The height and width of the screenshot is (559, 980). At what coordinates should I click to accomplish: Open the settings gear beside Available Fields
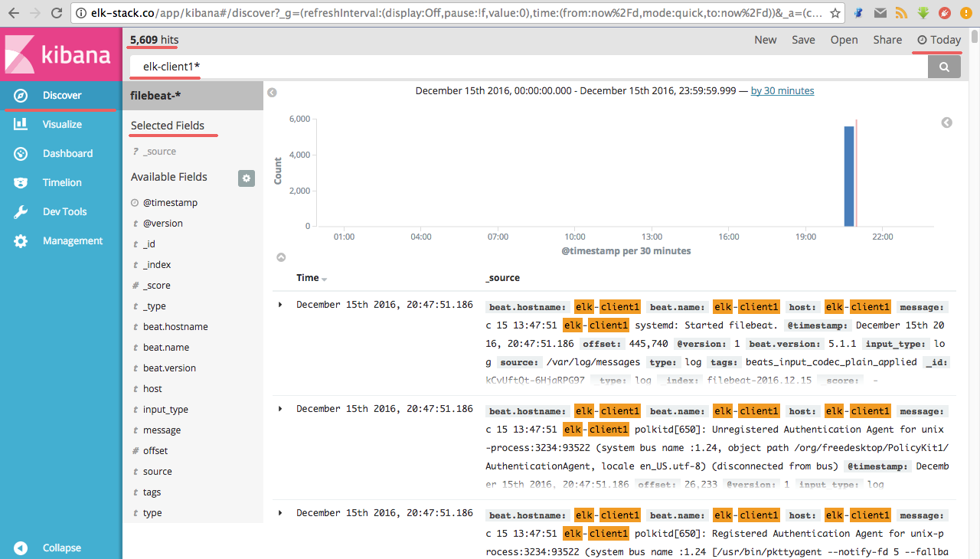tap(246, 178)
